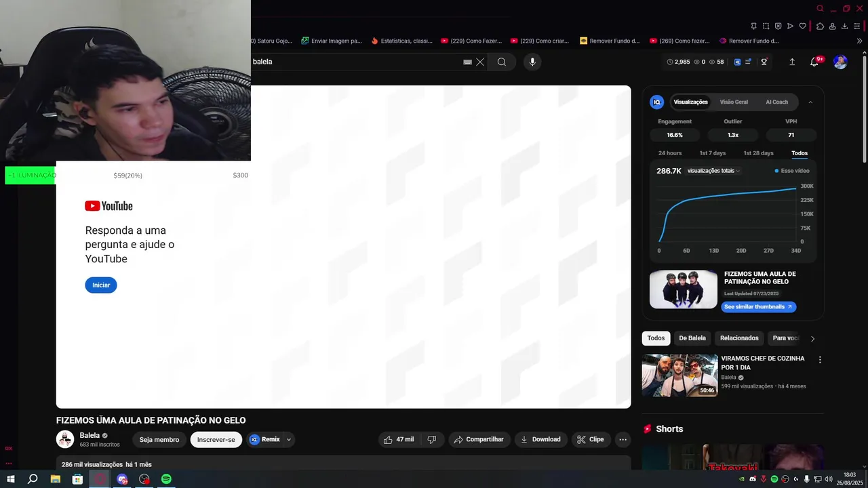Click the browser account profile icon
The image size is (868, 488).
click(x=832, y=26)
